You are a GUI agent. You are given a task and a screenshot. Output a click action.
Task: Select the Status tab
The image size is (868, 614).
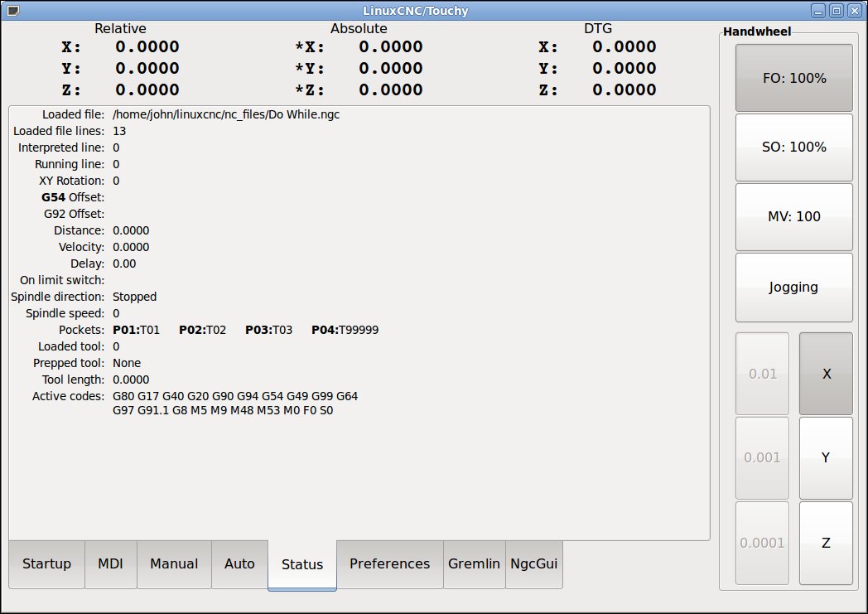302,565
